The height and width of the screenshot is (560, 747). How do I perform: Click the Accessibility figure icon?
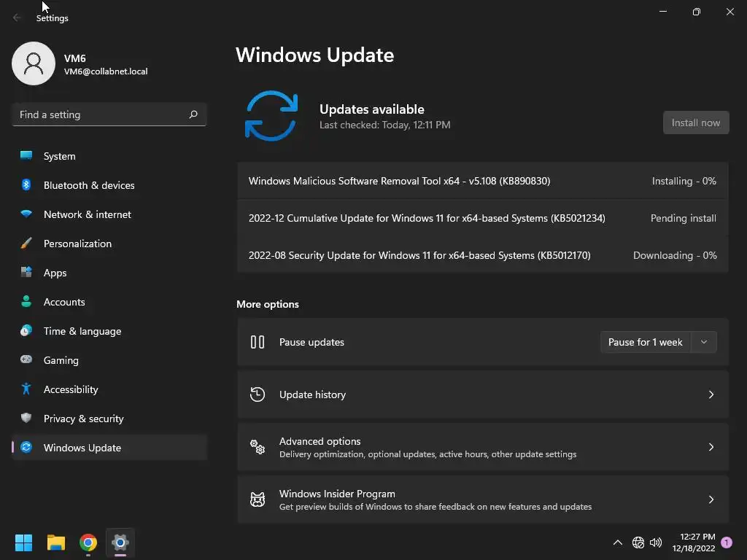coord(26,389)
